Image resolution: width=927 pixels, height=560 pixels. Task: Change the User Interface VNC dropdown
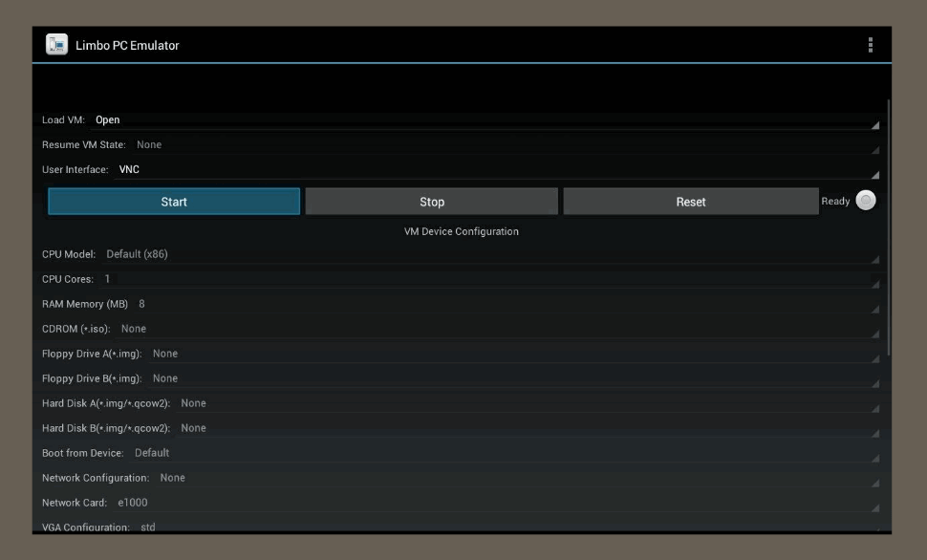click(x=497, y=170)
